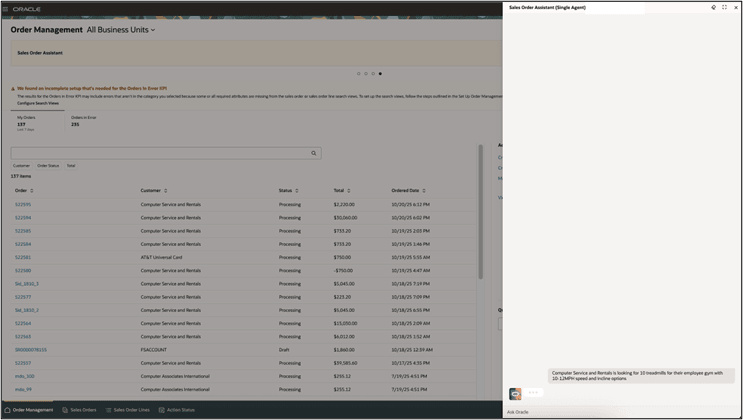Open order 522595
Viewport: 743px width, 420px height.
[x=23, y=205]
